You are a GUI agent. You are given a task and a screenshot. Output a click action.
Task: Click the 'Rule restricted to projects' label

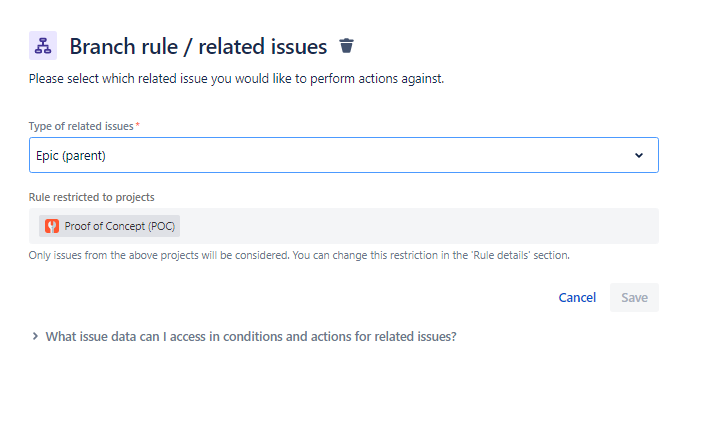tap(92, 198)
